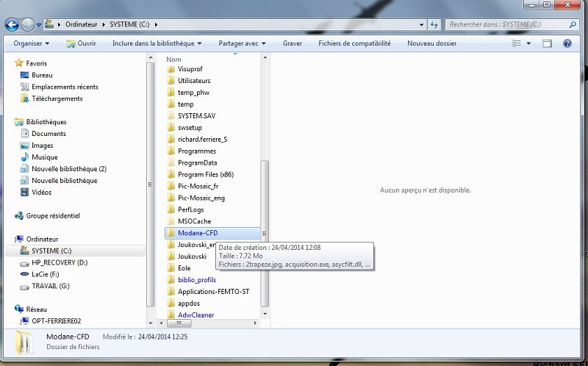This screenshot has height=366, width=588.
Task: Select the Applications-FEMTO-ST folder icon
Action: click(x=171, y=291)
